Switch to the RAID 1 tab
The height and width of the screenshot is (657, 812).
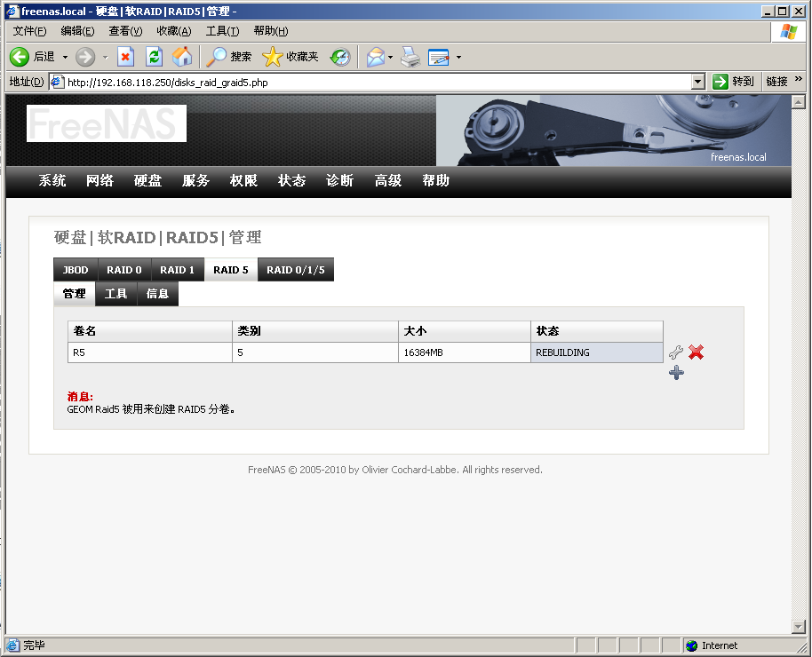[177, 270]
